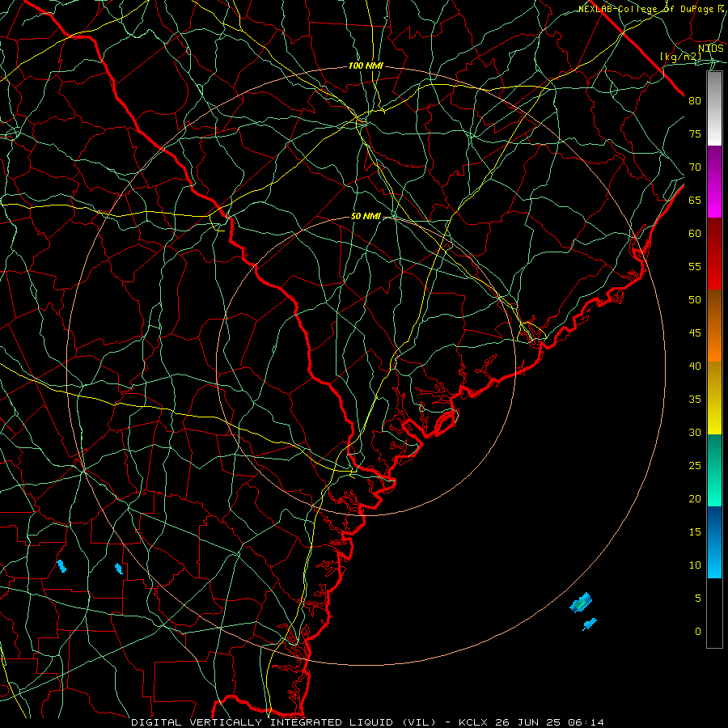Click the smaller offshore blue echo below it
Screen dimensions: 728x728
(x=589, y=624)
